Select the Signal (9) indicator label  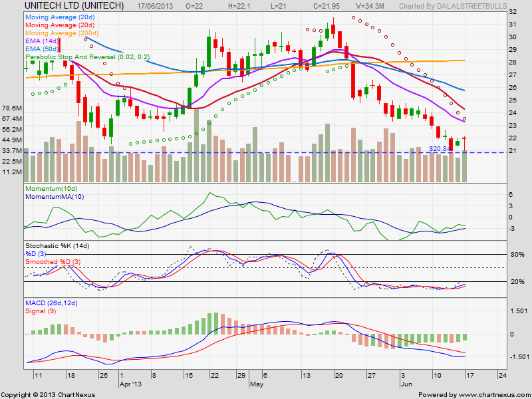coord(41,311)
